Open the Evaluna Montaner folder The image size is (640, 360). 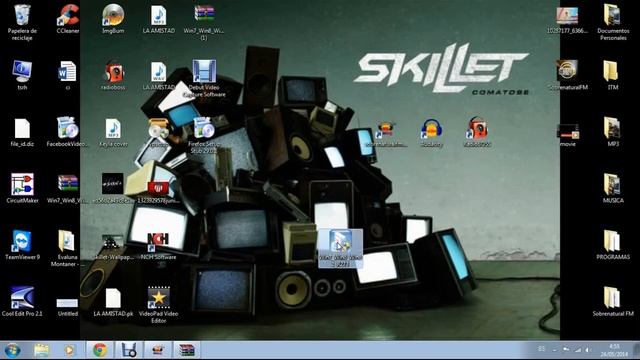tap(68, 248)
